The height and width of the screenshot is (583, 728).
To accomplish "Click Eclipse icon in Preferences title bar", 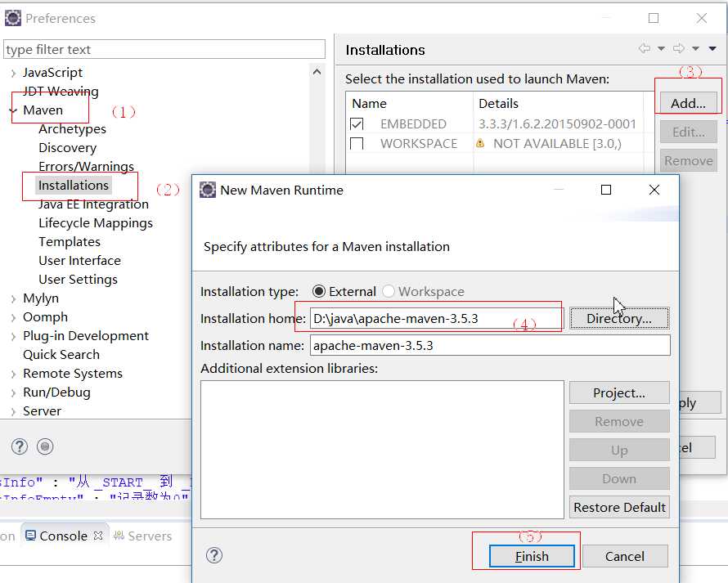I will pos(12,18).
